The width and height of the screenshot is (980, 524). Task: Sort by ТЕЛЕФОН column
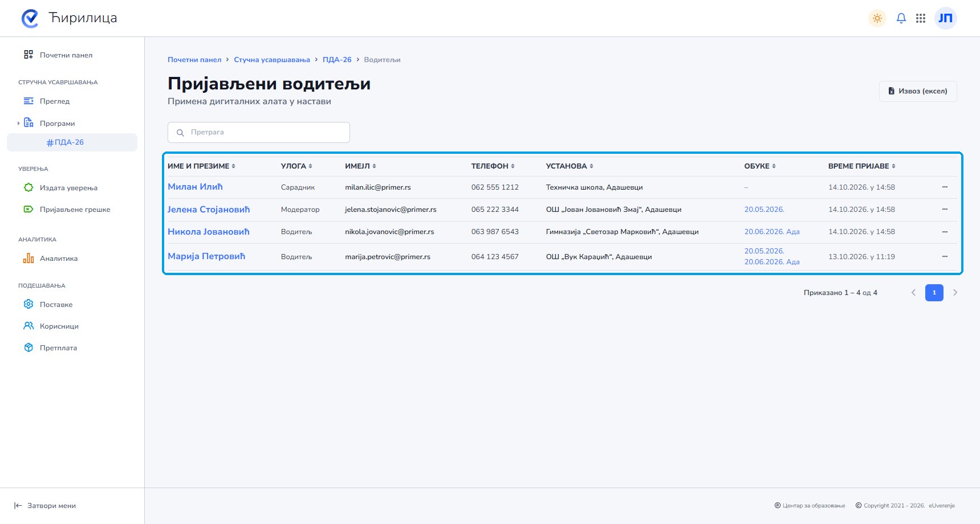pos(493,166)
